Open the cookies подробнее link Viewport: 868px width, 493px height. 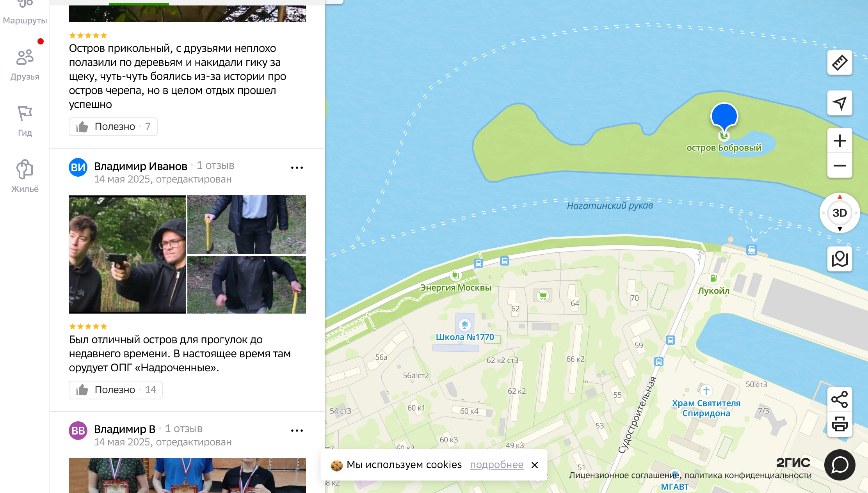pos(497,465)
